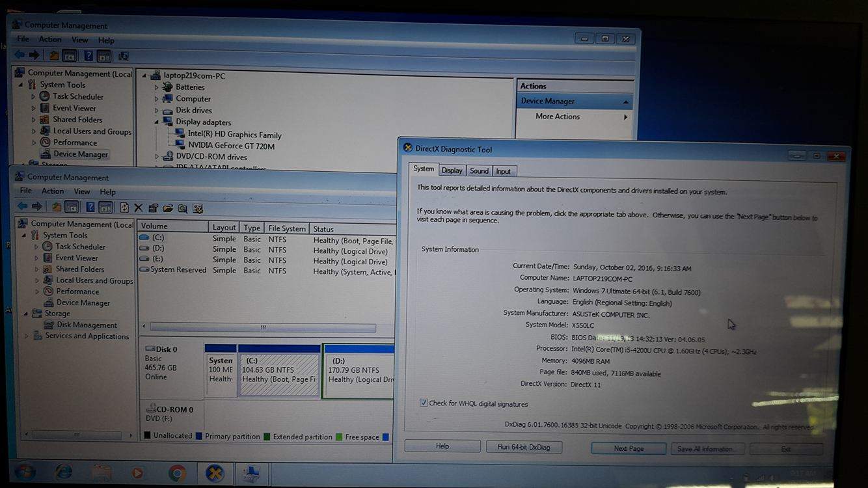
Task: Open Help menu in Disk Management window
Action: (108, 192)
